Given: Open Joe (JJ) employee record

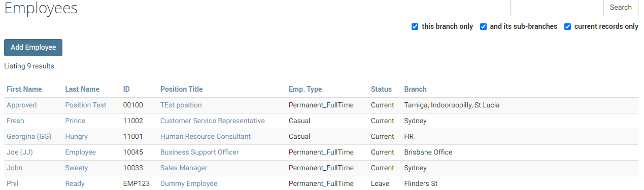Looking at the screenshot, I should (19, 152).
